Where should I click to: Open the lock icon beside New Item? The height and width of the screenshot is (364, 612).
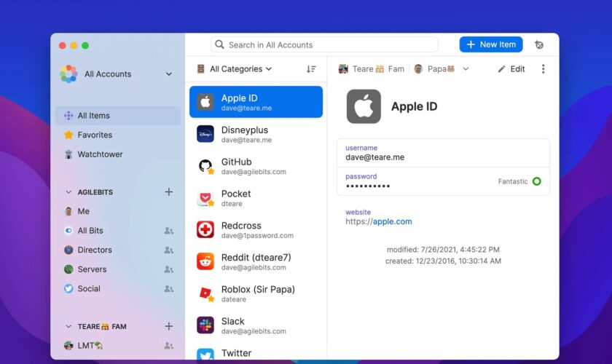539,45
